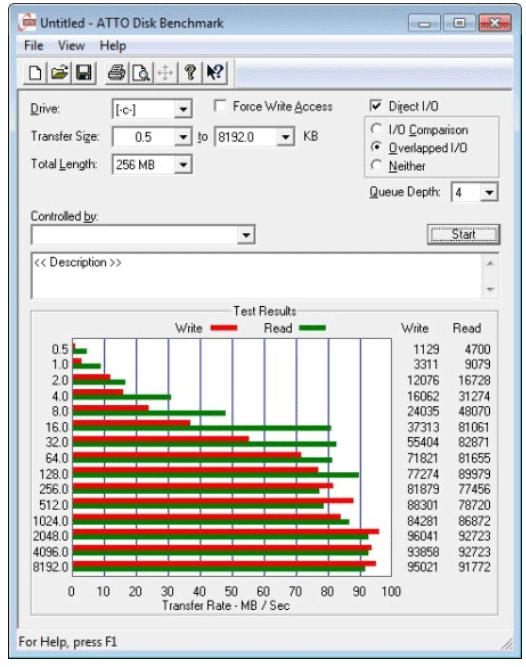Click the Read value 89979
The width and height of the screenshot is (526, 667).
click(x=474, y=474)
